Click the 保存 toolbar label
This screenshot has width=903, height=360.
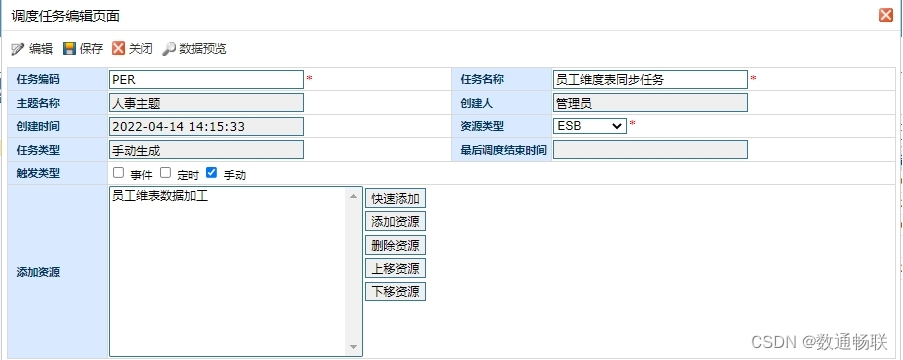click(91, 49)
